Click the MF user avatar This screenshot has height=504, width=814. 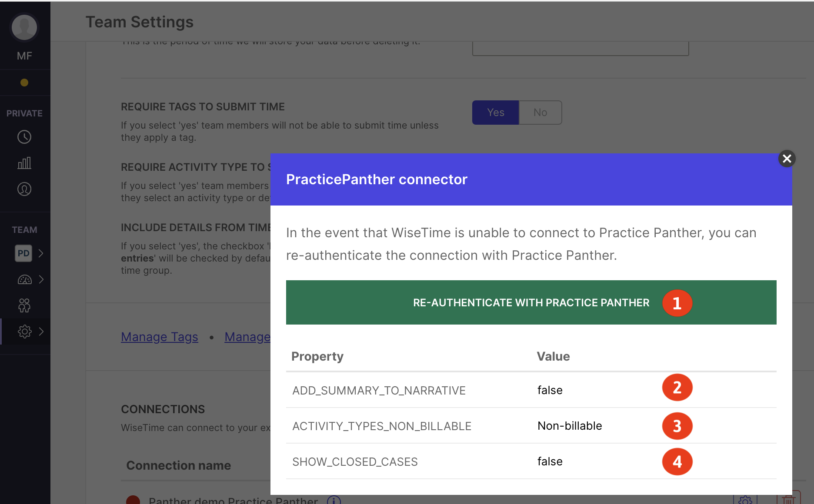(24, 27)
